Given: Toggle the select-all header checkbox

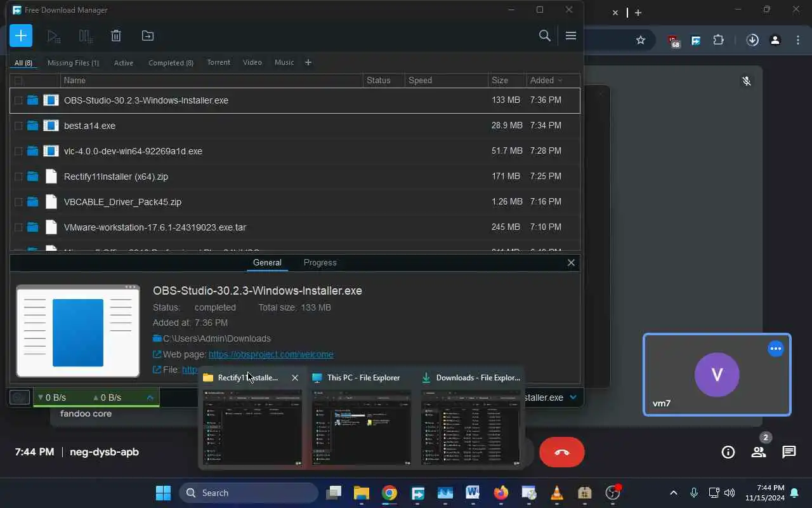Looking at the screenshot, I should click(x=18, y=81).
